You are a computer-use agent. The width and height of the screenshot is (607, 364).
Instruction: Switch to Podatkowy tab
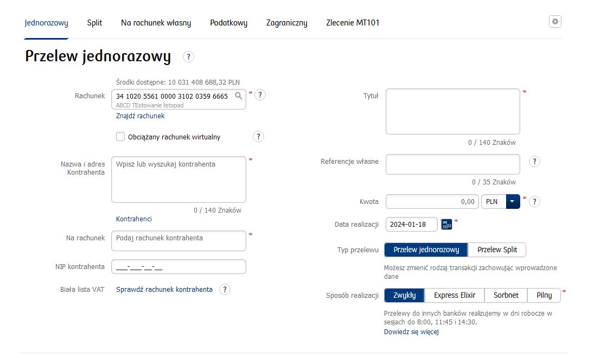(x=228, y=23)
